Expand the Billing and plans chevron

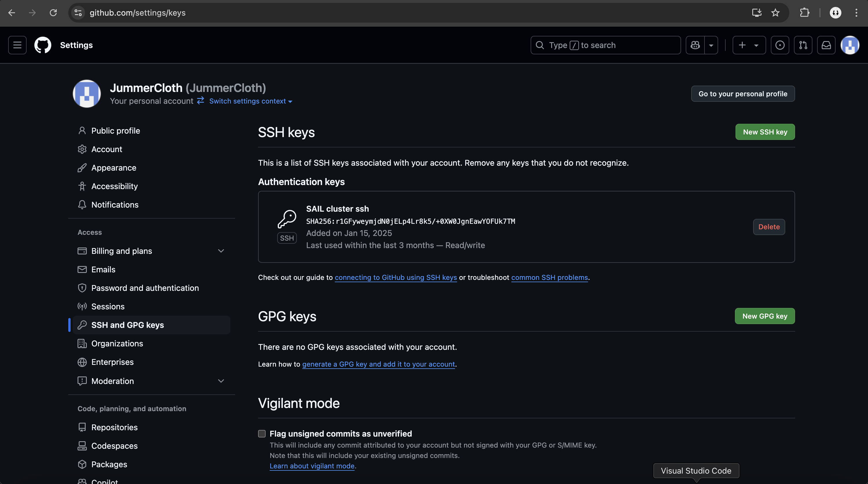pyautogui.click(x=221, y=251)
